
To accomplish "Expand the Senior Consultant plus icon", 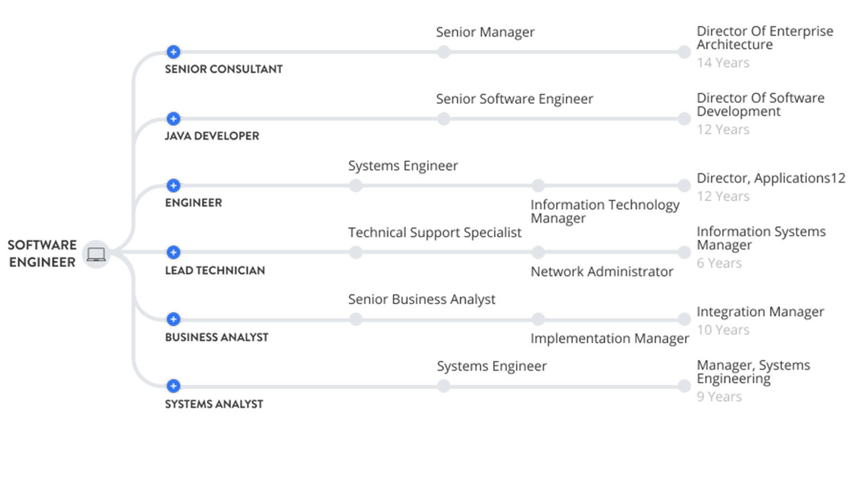I will [173, 52].
